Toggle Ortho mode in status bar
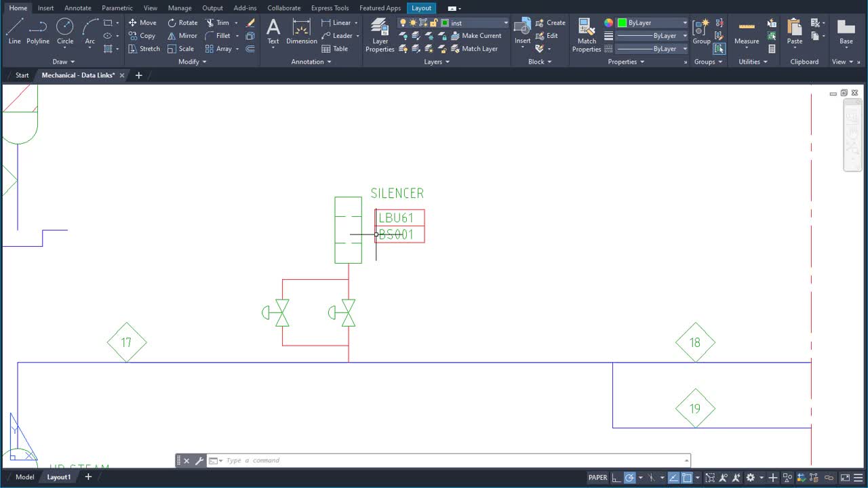The width and height of the screenshot is (868, 488). coord(616,478)
